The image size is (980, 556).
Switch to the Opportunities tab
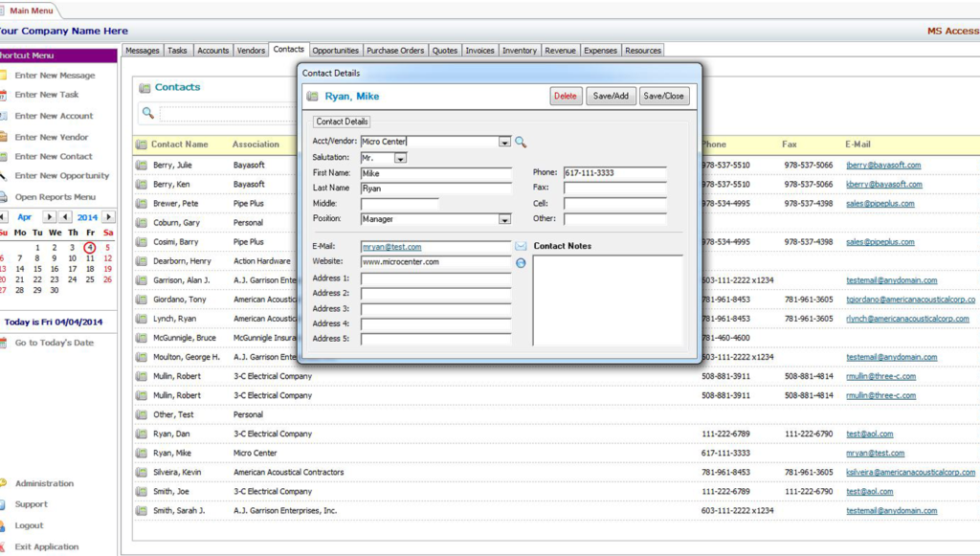coord(336,51)
